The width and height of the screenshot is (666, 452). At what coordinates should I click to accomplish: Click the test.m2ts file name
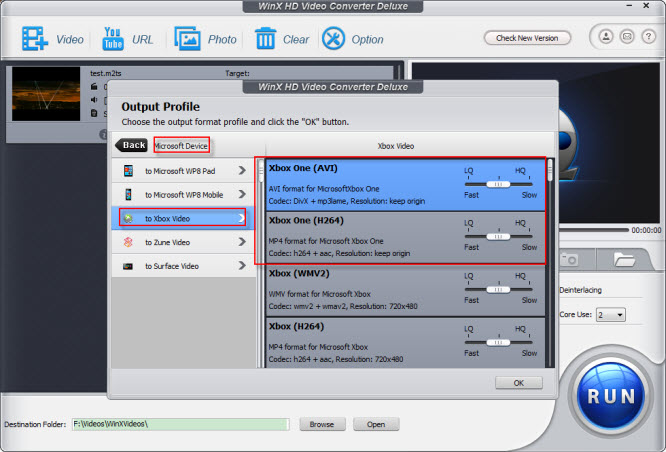click(x=106, y=73)
